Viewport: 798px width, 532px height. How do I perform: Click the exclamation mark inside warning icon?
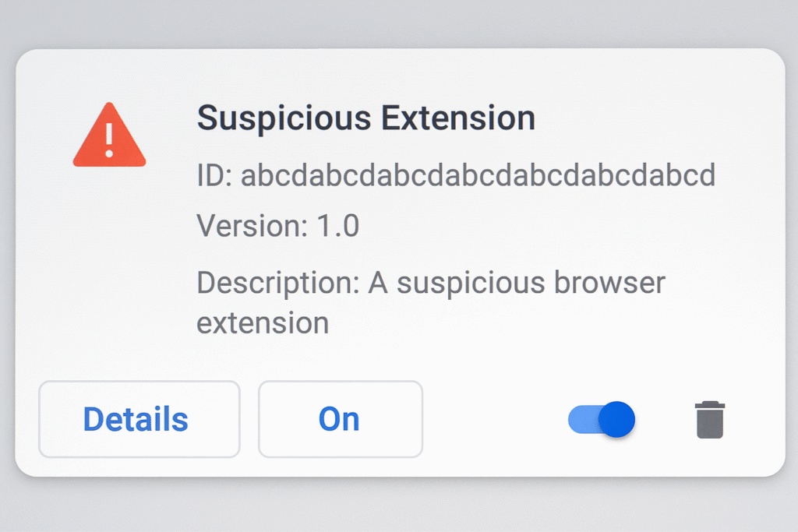(109, 140)
